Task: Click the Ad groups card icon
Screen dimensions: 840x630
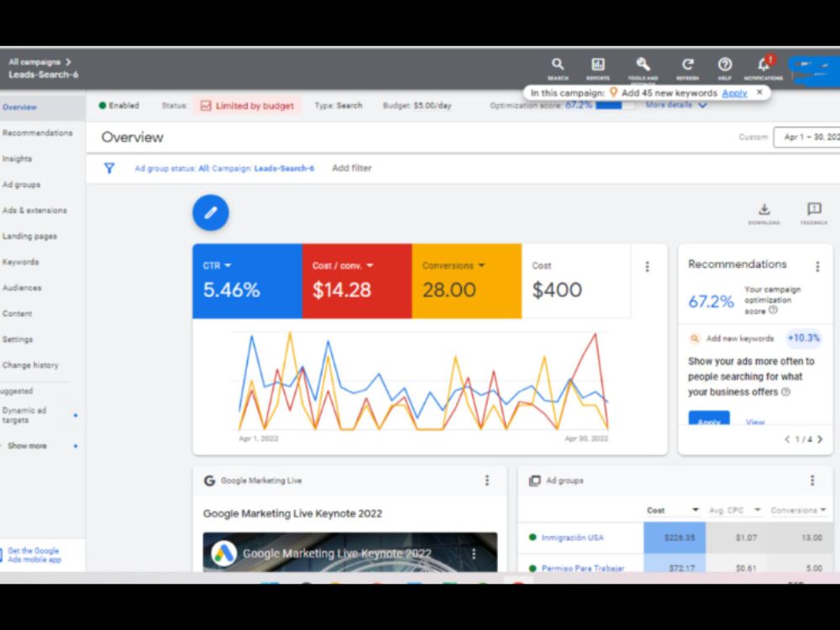Action: tap(534, 480)
